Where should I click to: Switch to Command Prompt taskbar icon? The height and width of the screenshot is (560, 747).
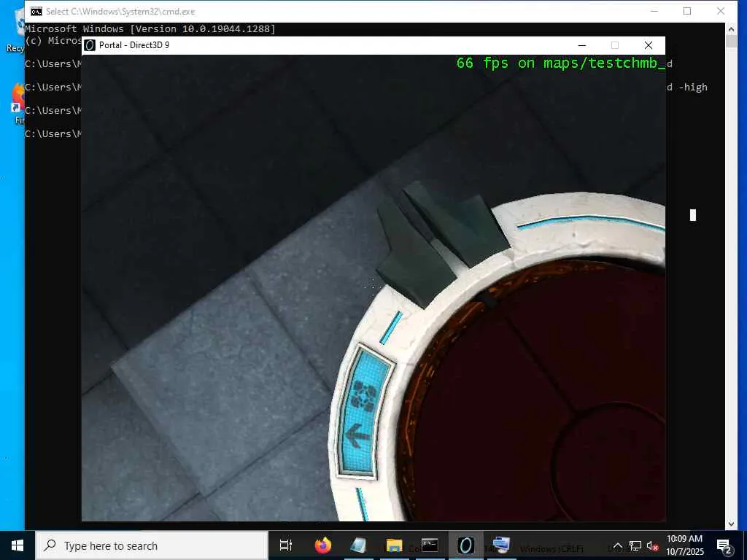point(429,545)
